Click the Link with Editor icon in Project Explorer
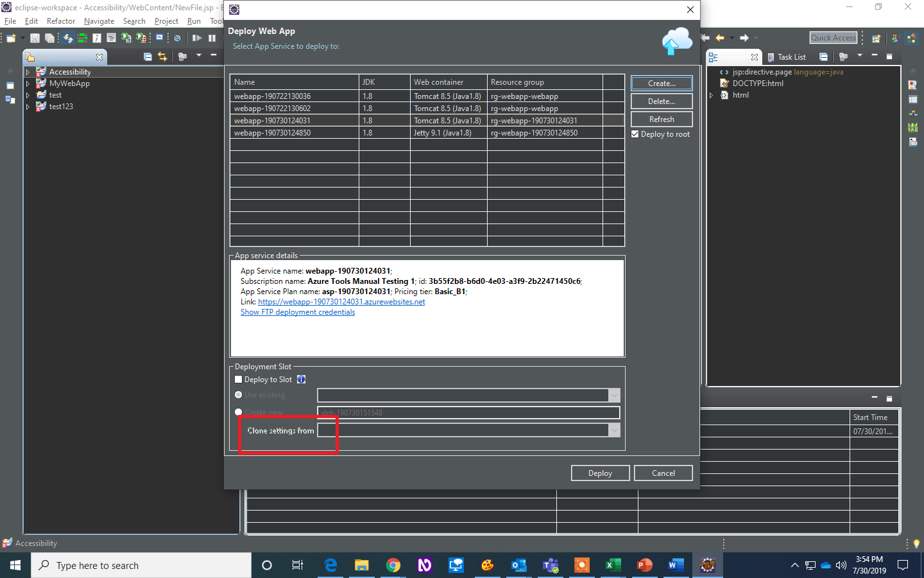This screenshot has height=578, width=924. pyautogui.click(x=162, y=57)
